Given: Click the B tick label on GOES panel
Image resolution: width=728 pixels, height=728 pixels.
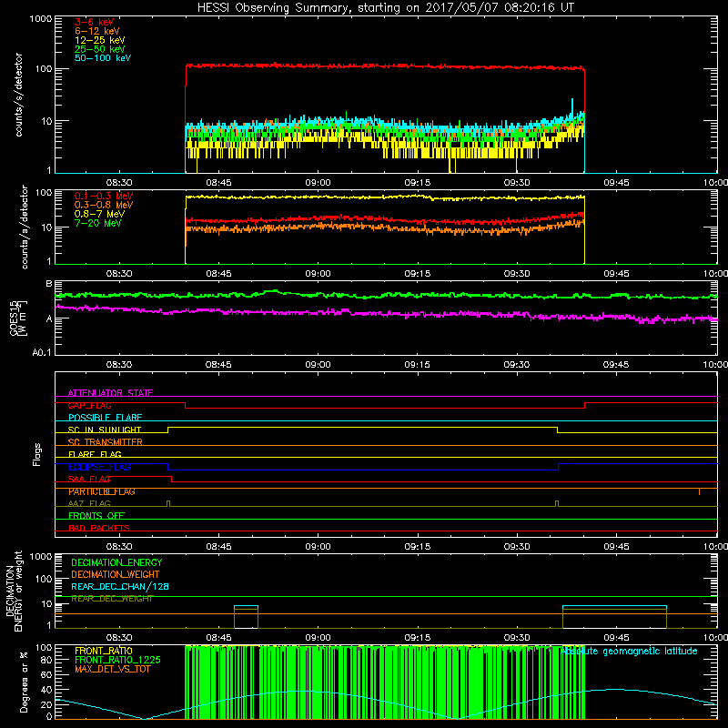Looking at the screenshot, I should click(49, 283).
